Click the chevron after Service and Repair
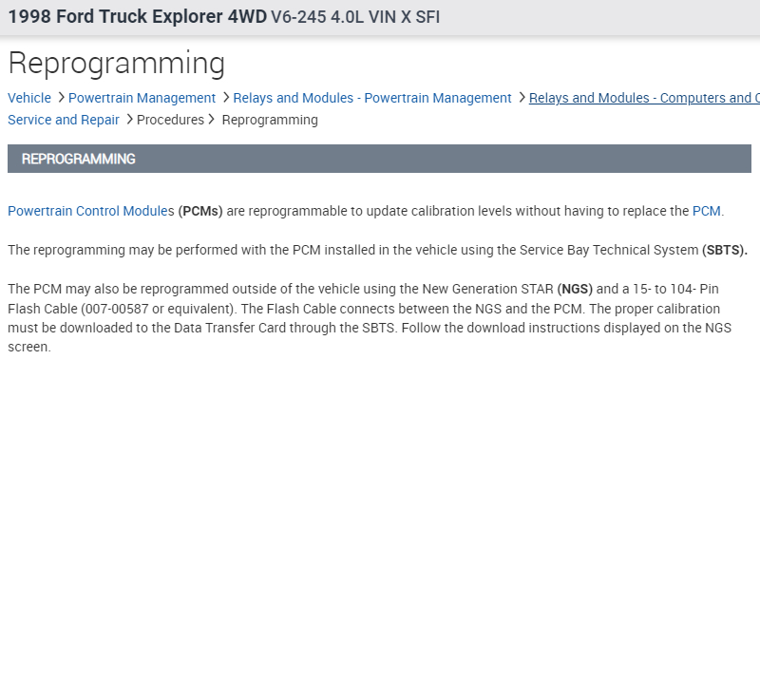 point(129,120)
